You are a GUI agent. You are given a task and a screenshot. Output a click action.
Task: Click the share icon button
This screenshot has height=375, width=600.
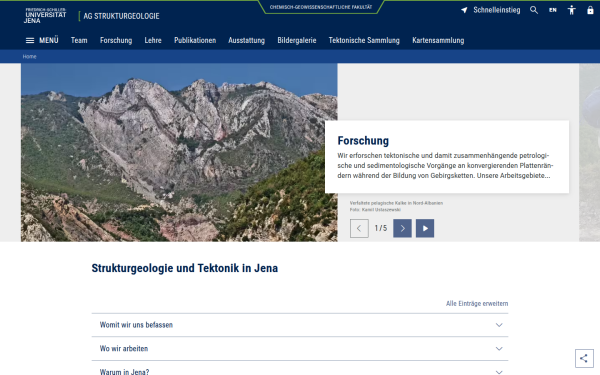[x=584, y=358]
